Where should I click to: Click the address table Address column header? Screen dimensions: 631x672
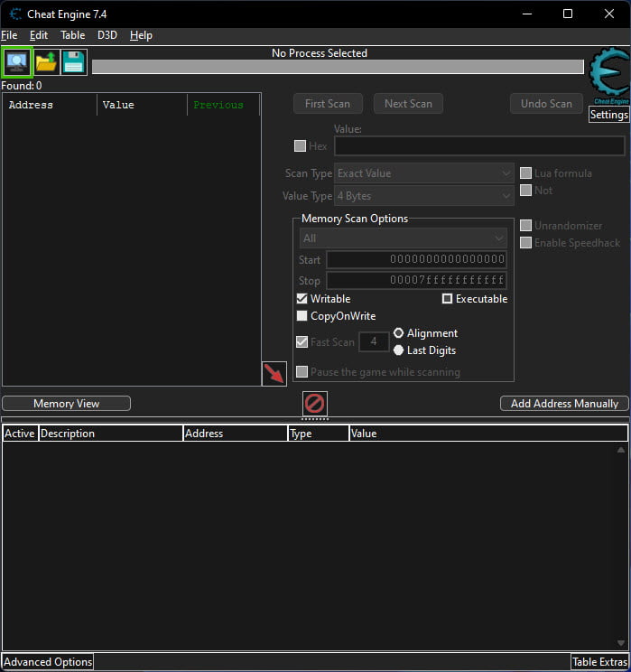(x=236, y=434)
